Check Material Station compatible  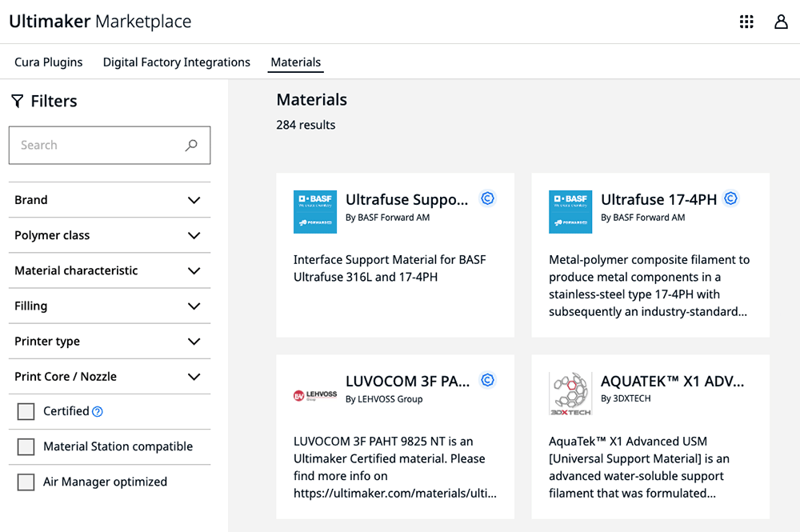pyautogui.click(x=26, y=446)
